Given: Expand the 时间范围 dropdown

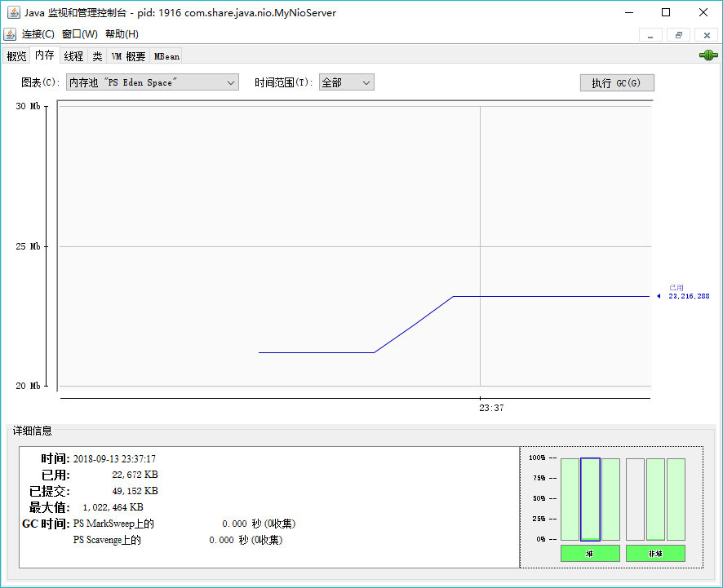Looking at the screenshot, I should [346, 82].
